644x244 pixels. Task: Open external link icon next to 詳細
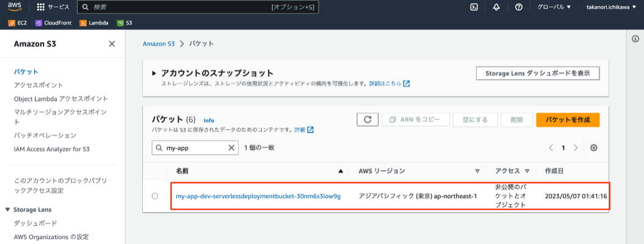(311, 130)
